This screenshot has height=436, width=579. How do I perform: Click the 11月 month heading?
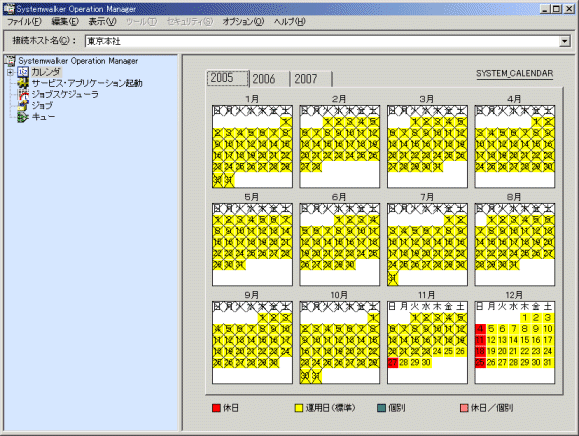pyautogui.click(x=426, y=295)
